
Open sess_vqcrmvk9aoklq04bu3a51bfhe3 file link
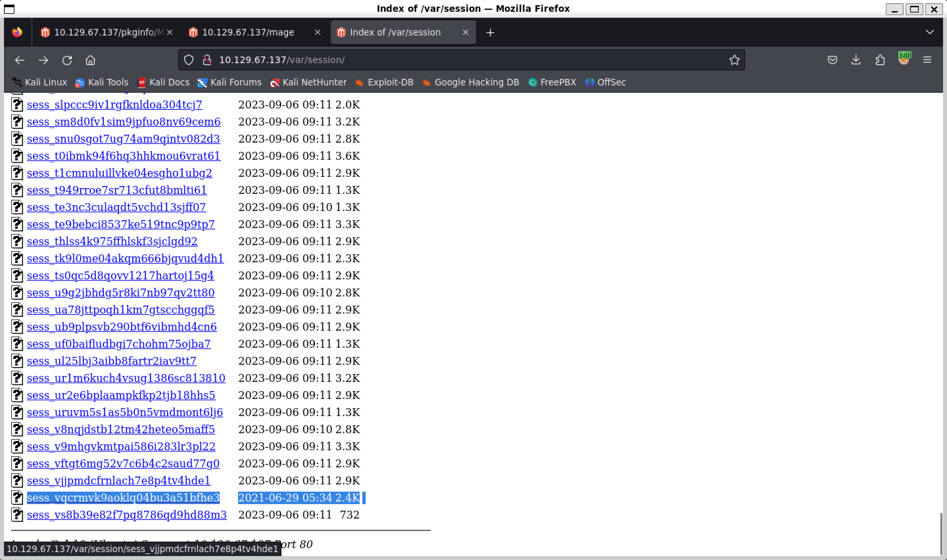pyautogui.click(x=123, y=498)
